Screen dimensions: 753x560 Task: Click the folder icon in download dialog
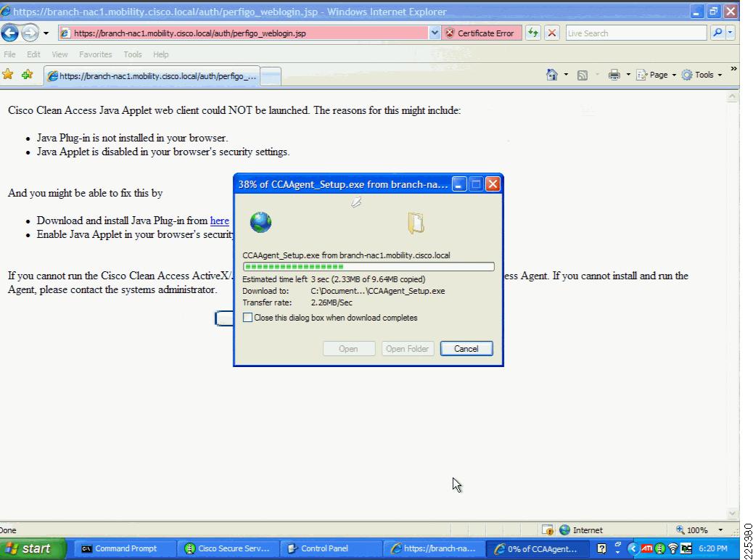point(416,223)
